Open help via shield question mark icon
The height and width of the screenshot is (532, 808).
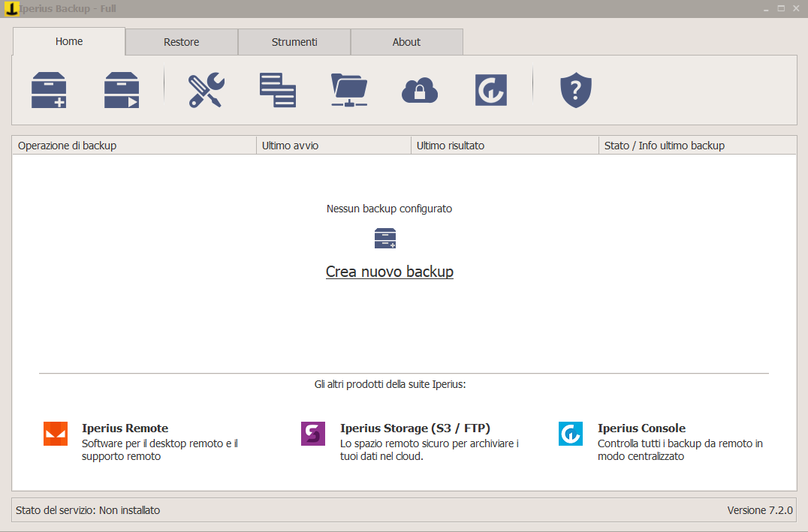pyautogui.click(x=576, y=90)
